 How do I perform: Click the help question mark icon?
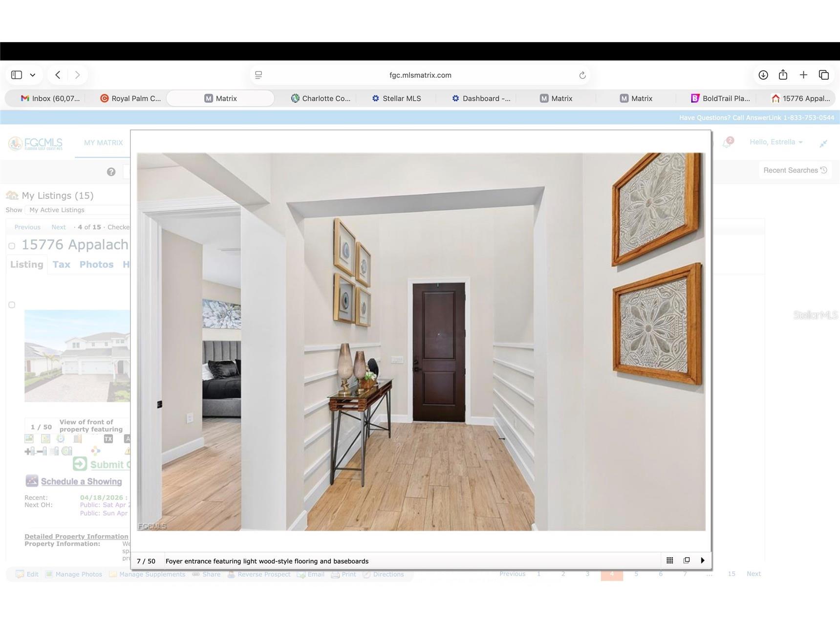(111, 172)
